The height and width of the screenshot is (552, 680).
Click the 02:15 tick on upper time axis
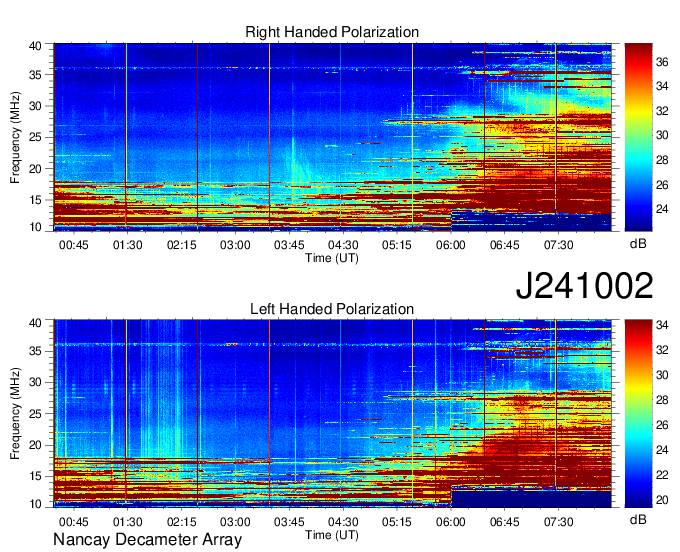[182, 245]
